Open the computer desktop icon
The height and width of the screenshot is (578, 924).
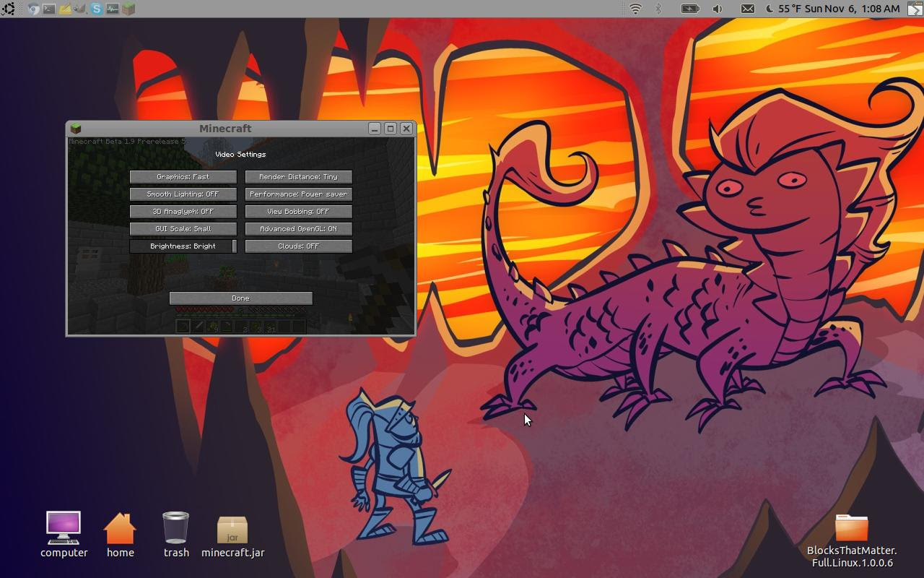(x=64, y=535)
